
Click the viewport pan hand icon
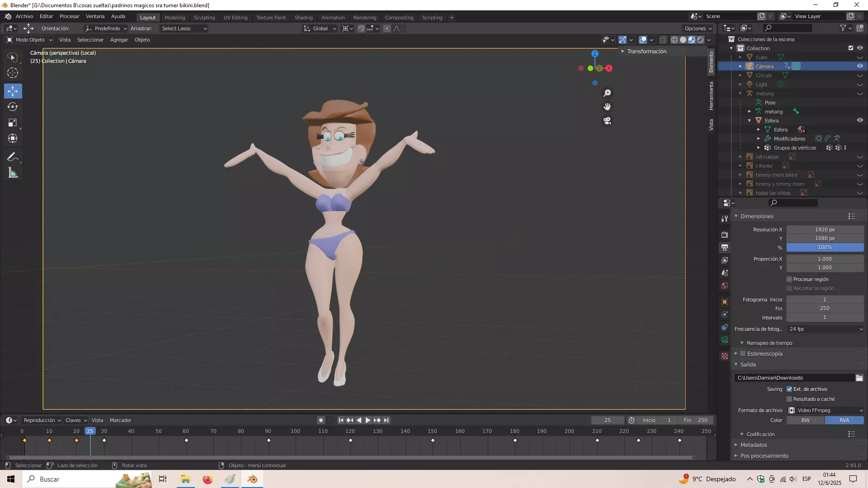click(607, 107)
